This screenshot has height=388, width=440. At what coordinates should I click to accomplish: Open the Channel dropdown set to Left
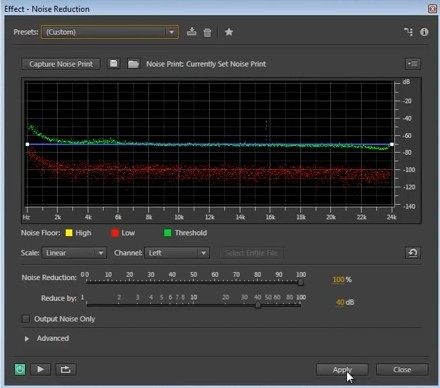click(x=177, y=253)
